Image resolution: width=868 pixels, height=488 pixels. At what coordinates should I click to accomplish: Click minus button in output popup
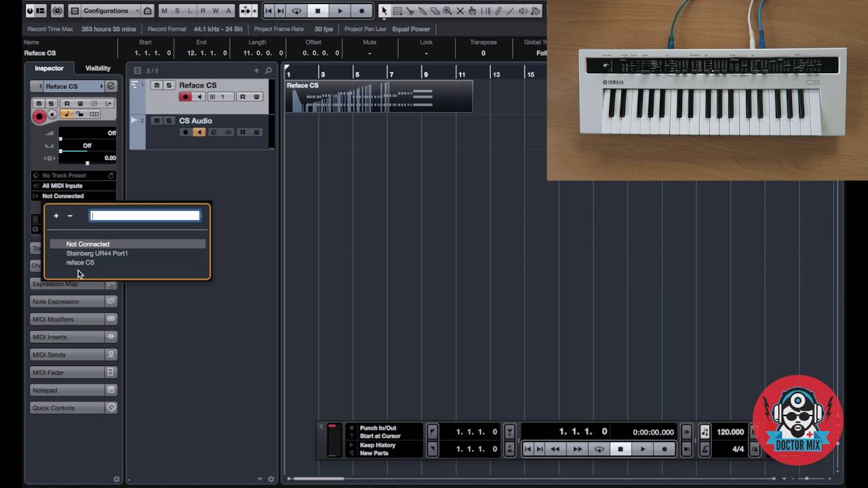click(x=70, y=216)
